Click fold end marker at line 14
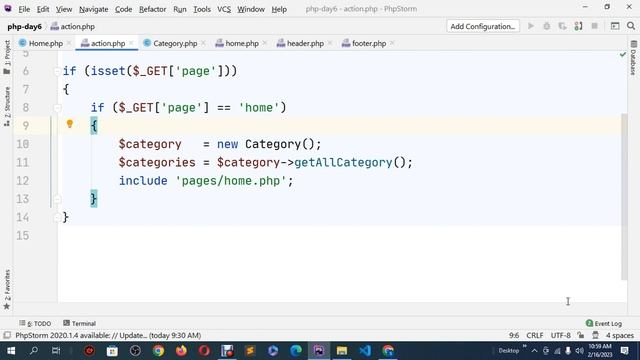The width and height of the screenshot is (640, 360). coord(57,218)
